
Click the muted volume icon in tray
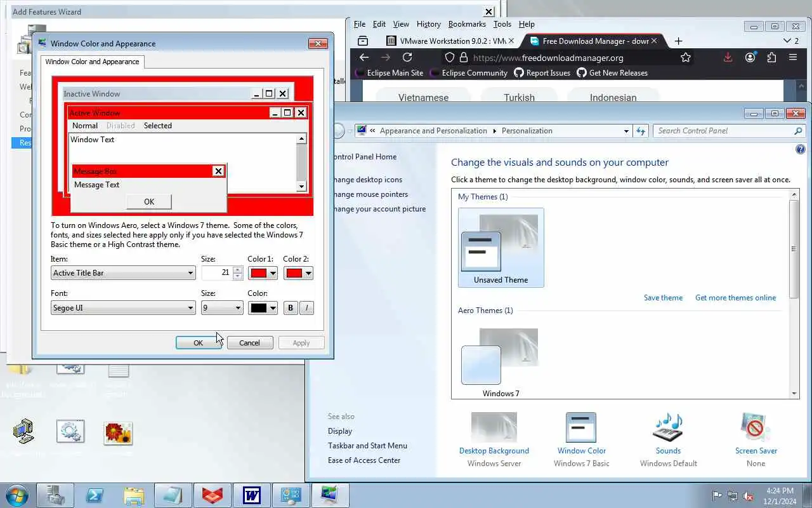click(x=749, y=496)
